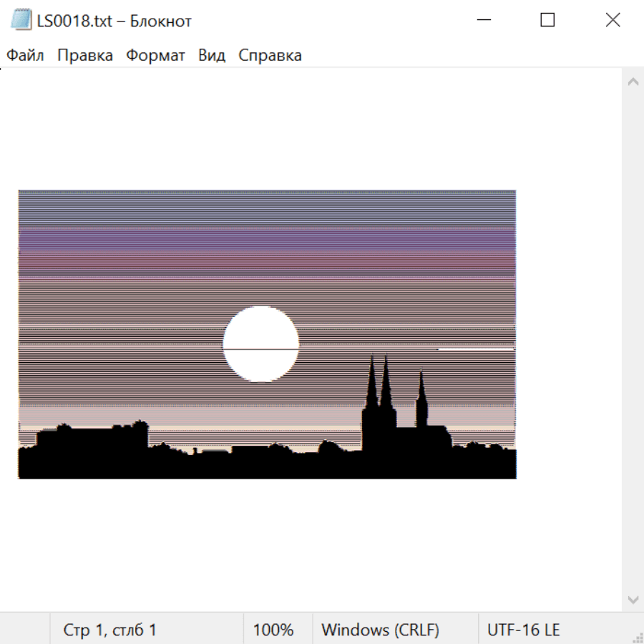Close the LS0018.txt Notepad window
Image resolution: width=644 pixels, height=644 pixels.
pyautogui.click(x=613, y=20)
